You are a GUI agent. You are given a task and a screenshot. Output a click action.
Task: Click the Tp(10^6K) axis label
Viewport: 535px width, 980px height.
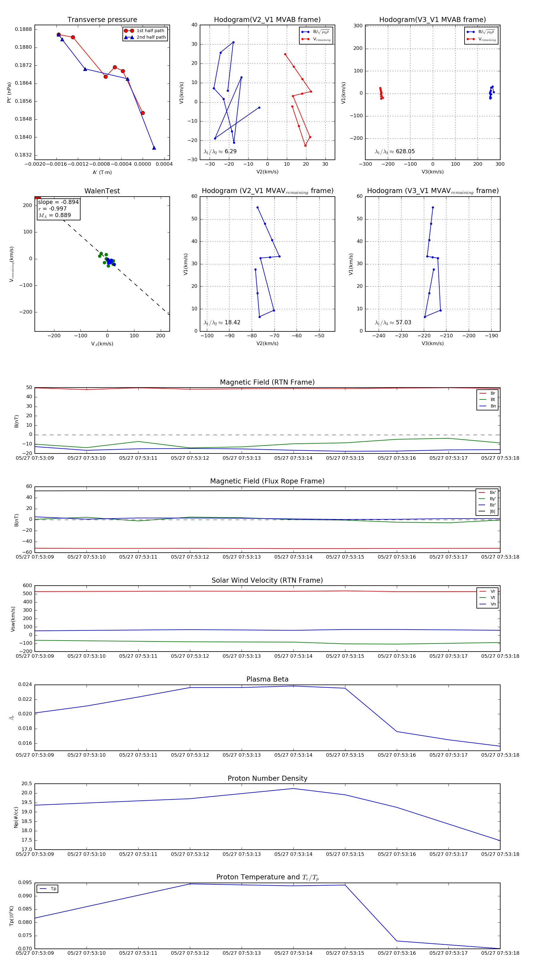point(11,916)
